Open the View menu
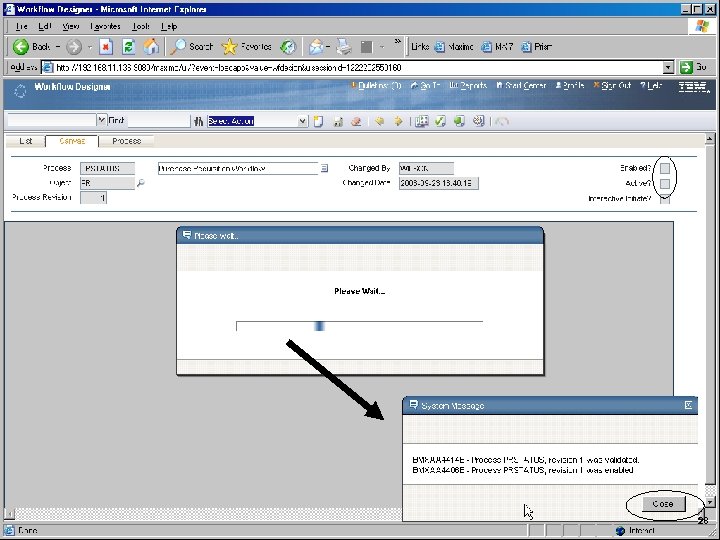The image size is (720, 540). (x=70, y=26)
